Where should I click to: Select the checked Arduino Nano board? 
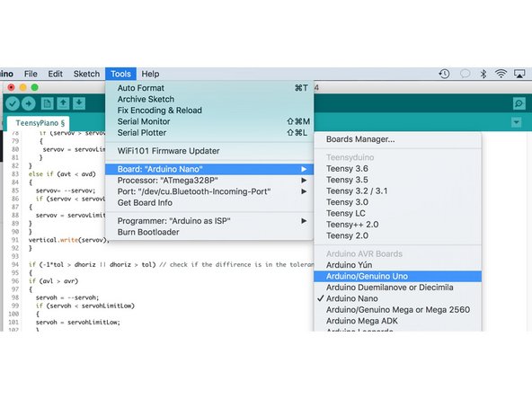tap(397, 298)
